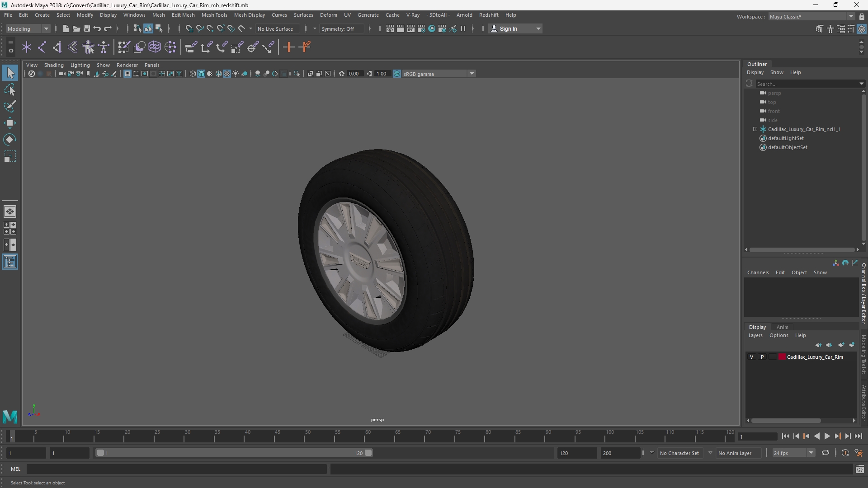Click the red layer color swatch
Image resolution: width=868 pixels, height=488 pixels.
pos(782,357)
